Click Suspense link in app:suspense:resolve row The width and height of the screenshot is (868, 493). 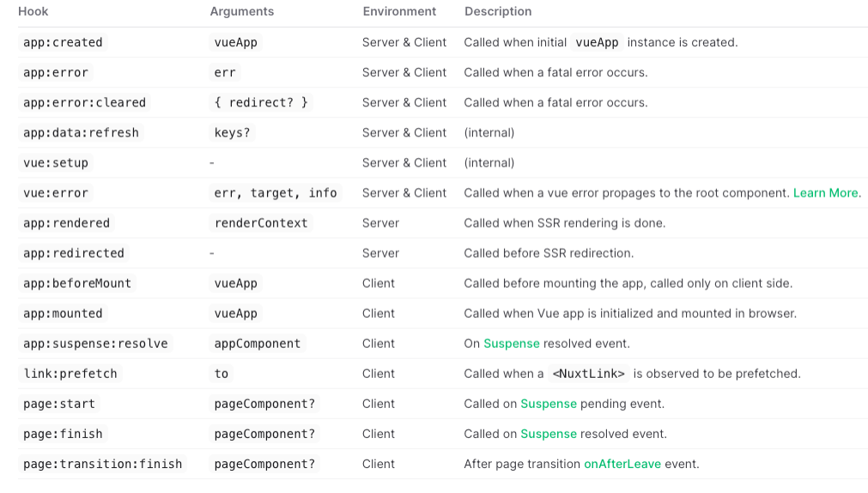coord(512,344)
